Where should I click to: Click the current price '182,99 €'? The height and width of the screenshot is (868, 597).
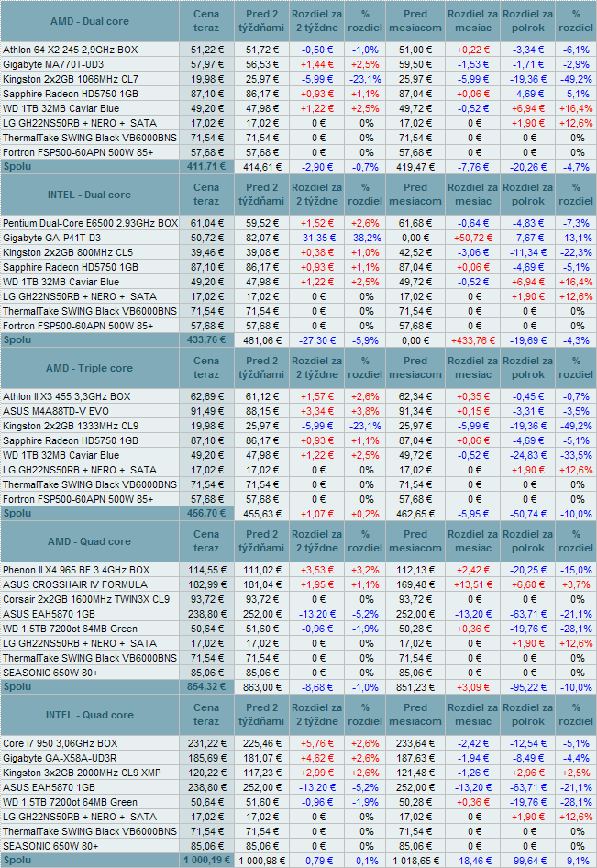click(207, 584)
